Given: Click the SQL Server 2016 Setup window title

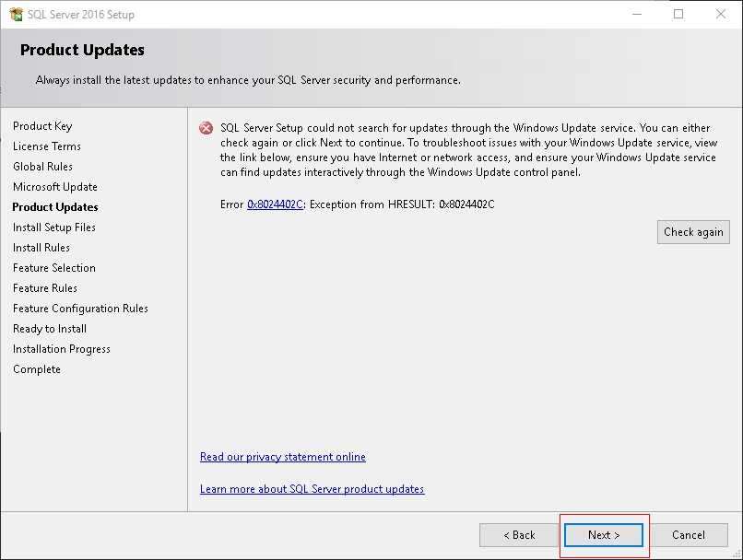Looking at the screenshot, I should click(80, 15).
